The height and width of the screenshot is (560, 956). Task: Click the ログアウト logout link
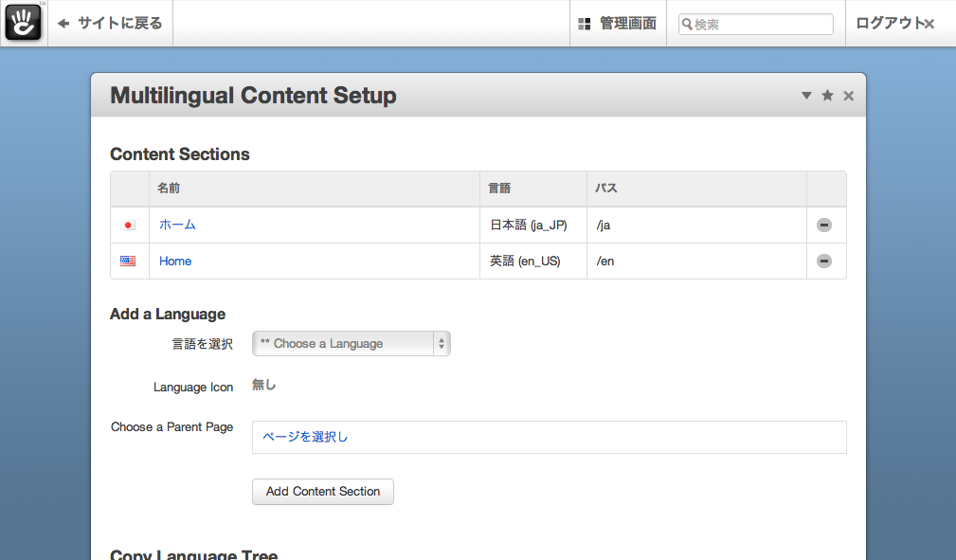[889, 24]
